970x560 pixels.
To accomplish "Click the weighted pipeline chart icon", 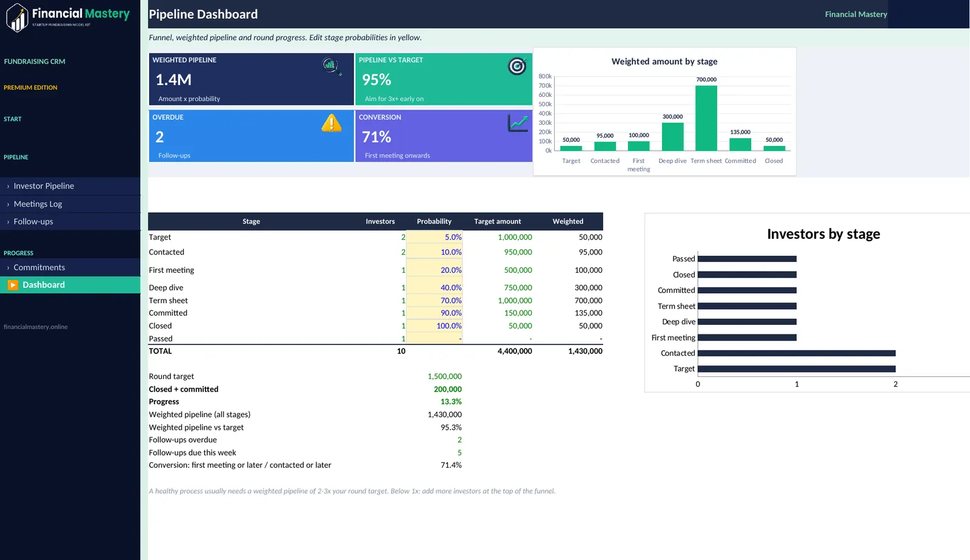I will [x=330, y=65].
